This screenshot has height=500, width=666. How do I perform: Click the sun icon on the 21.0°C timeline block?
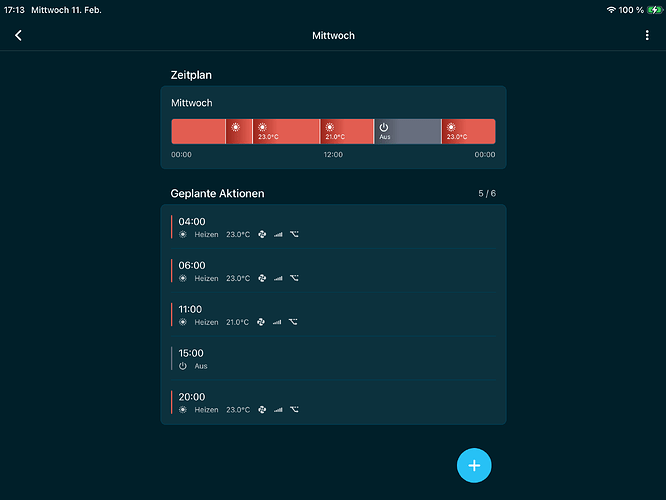coord(330,127)
